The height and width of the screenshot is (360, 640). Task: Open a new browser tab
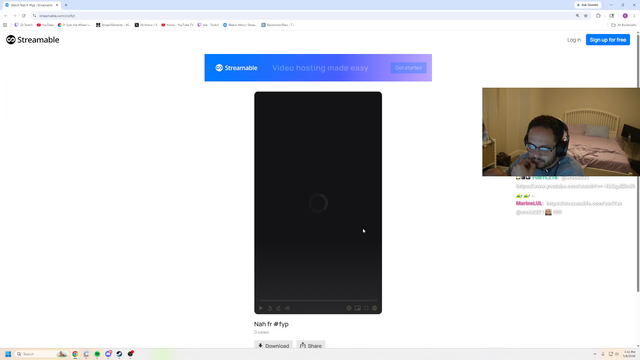[x=66, y=5]
